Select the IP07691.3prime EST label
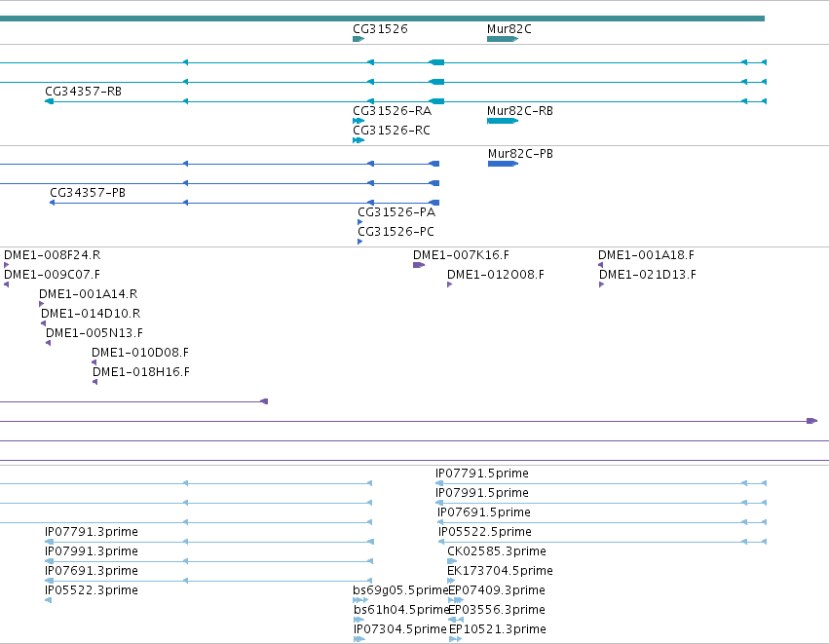This screenshot has height=644, width=829. 92,571
